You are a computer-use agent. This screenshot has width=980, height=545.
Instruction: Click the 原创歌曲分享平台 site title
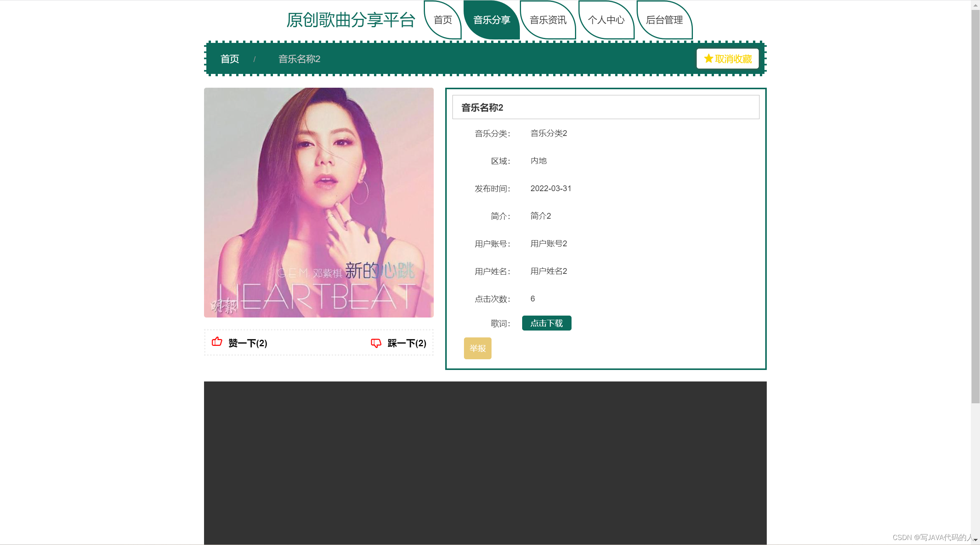pos(351,20)
